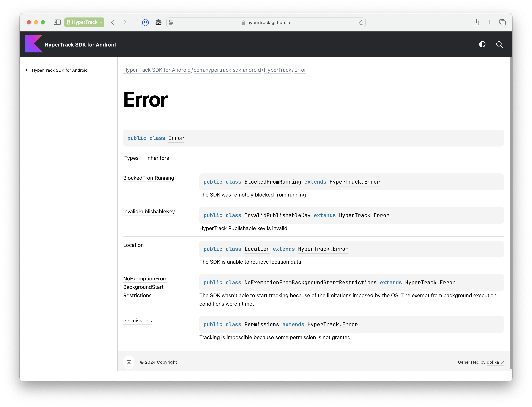Screen dimensions: 532x407
Task: Toggle dark/light theme
Action: (482, 44)
